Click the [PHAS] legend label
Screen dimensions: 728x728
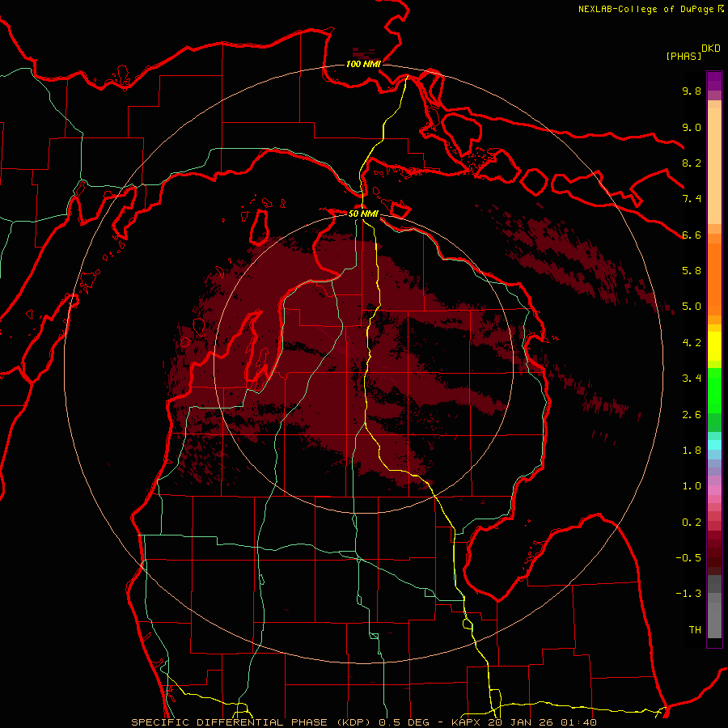coord(684,56)
